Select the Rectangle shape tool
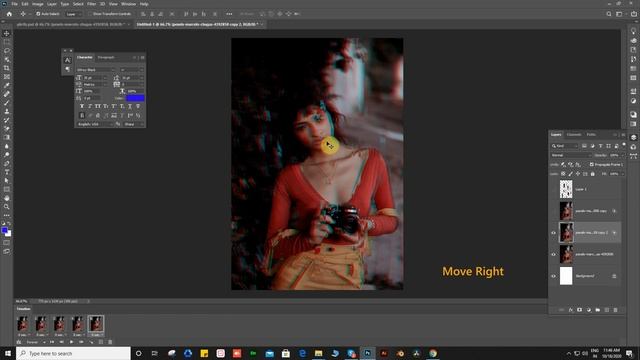The image size is (640, 360). (7, 190)
